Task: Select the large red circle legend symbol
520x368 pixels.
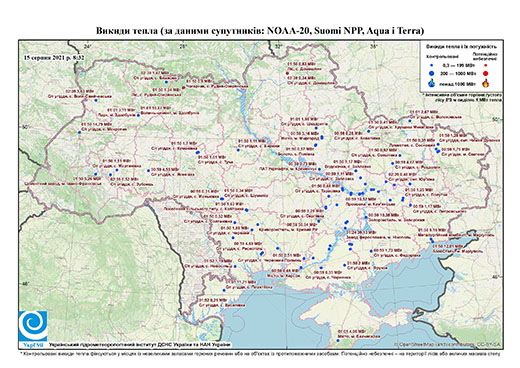Action: tap(485, 73)
